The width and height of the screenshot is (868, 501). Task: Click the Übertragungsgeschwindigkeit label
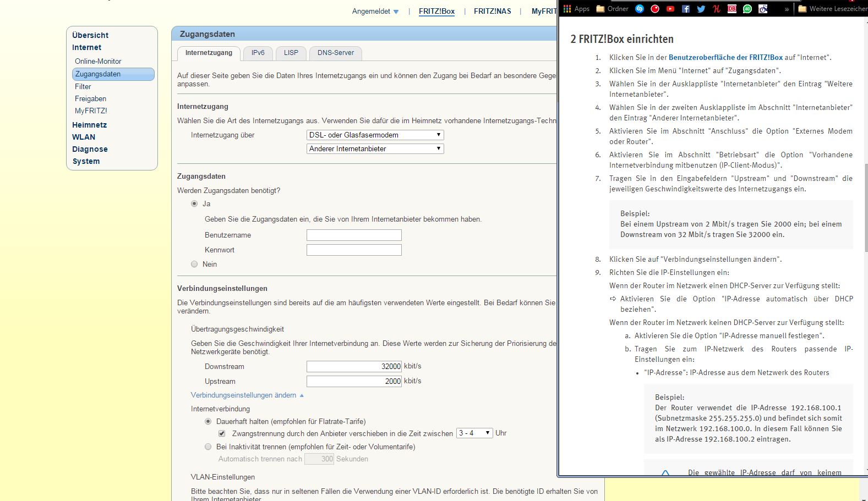(237, 329)
